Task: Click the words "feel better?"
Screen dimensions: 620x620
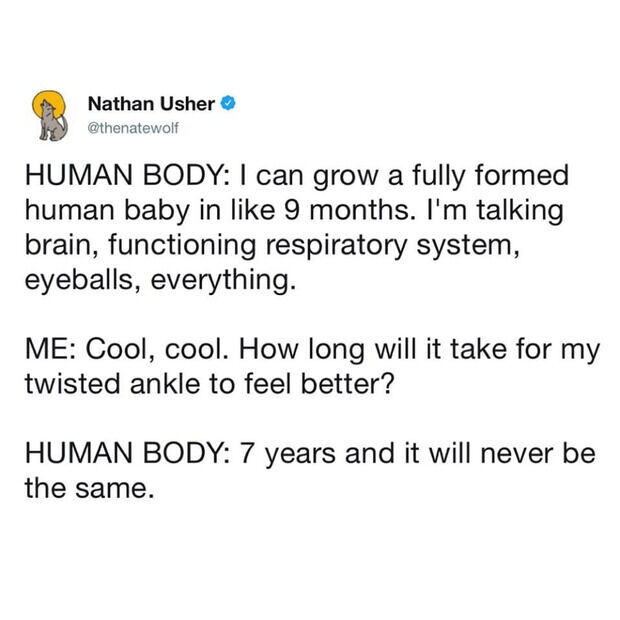Action: tap(319, 384)
